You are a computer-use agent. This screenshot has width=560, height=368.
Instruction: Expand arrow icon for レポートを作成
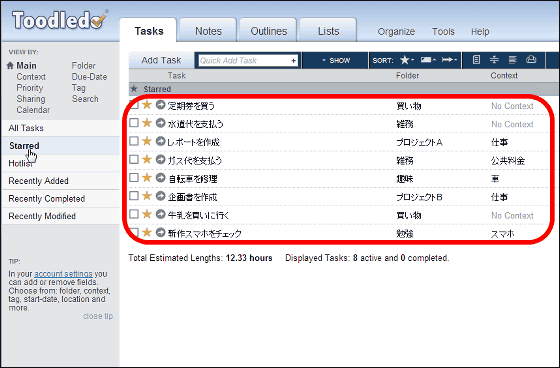pyautogui.click(x=161, y=141)
